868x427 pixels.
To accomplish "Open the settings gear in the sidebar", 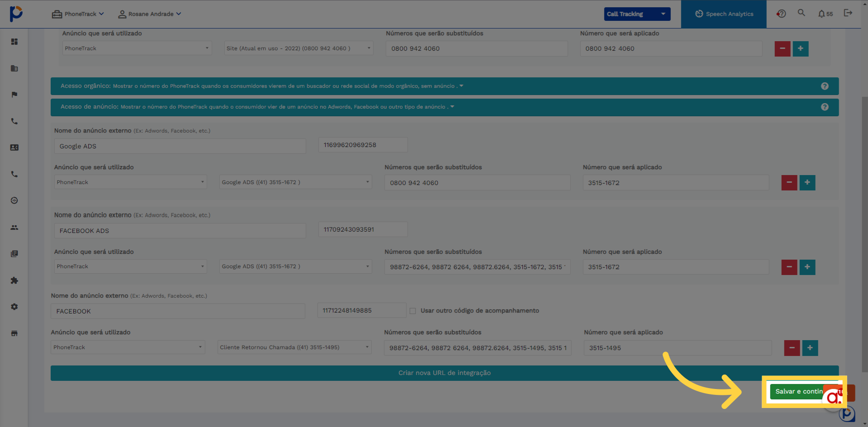I will 14,307.
